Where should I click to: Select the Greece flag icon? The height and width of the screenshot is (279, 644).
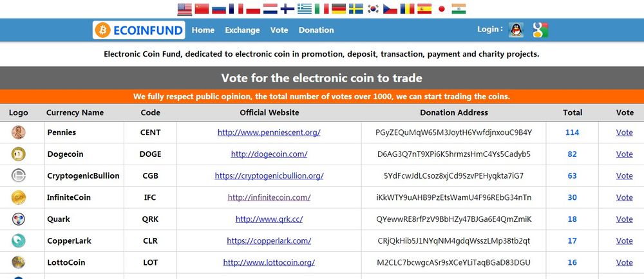(x=305, y=9)
